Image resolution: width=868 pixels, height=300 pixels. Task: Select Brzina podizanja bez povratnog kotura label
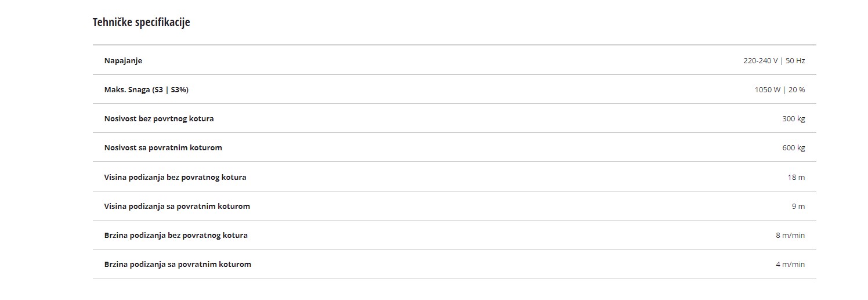176,236
